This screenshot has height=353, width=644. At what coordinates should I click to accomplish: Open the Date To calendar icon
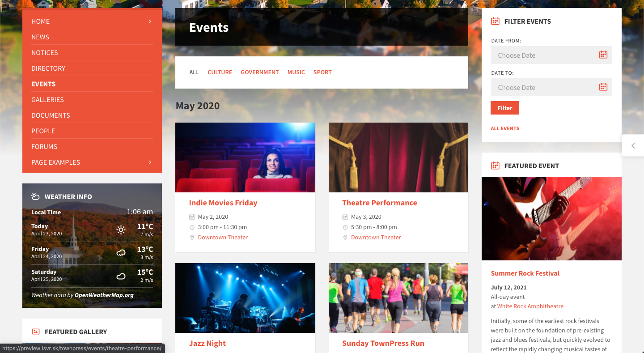(x=603, y=87)
